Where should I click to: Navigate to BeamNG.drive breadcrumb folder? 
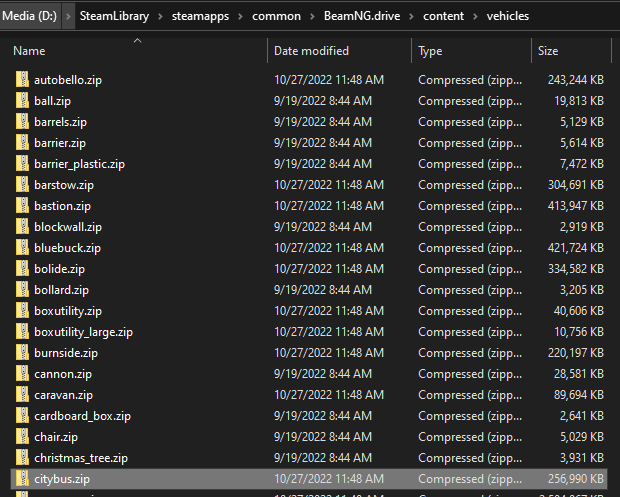(362, 16)
